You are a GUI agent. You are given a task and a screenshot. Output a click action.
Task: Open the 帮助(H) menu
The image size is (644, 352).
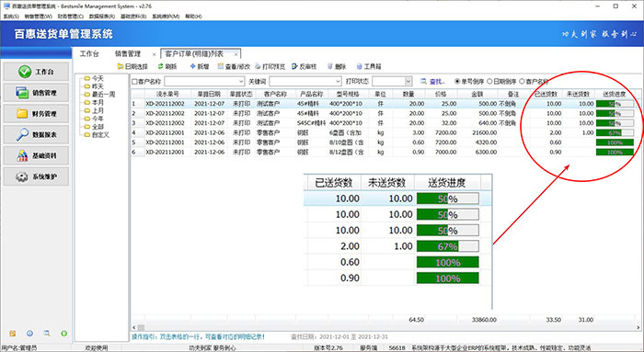click(x=193, y=17)
